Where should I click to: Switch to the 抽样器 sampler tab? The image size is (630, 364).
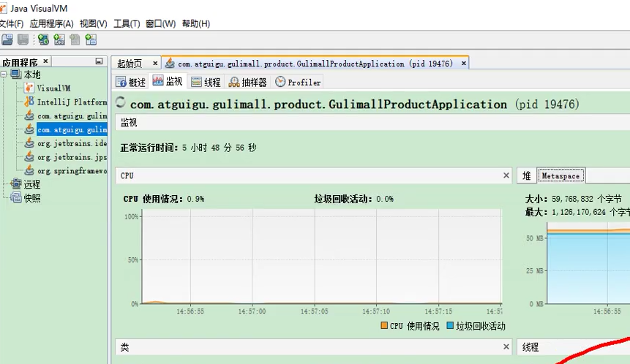(x=247, y=83)
